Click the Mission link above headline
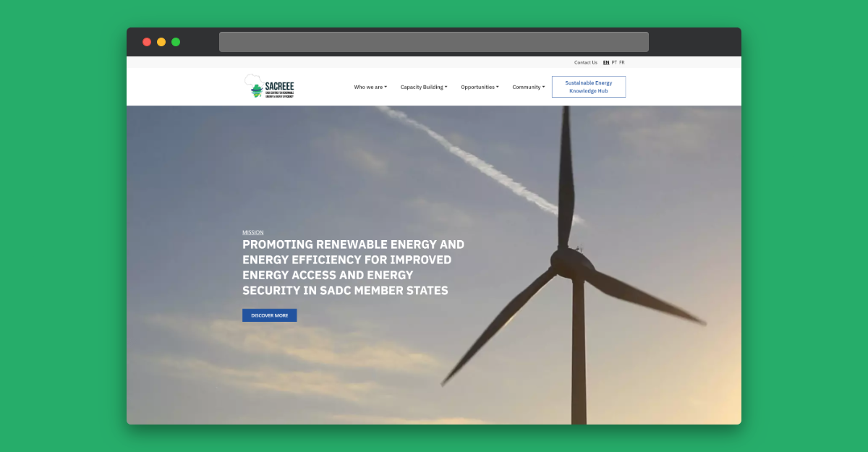Image resolution: width=868 pixels, height=452 pixels. [253, 232]
